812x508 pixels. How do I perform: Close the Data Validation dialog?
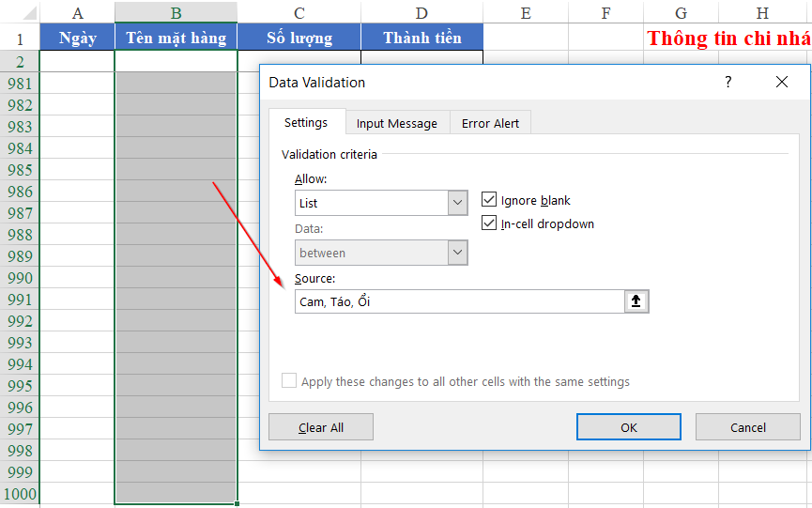pos(782,82)
